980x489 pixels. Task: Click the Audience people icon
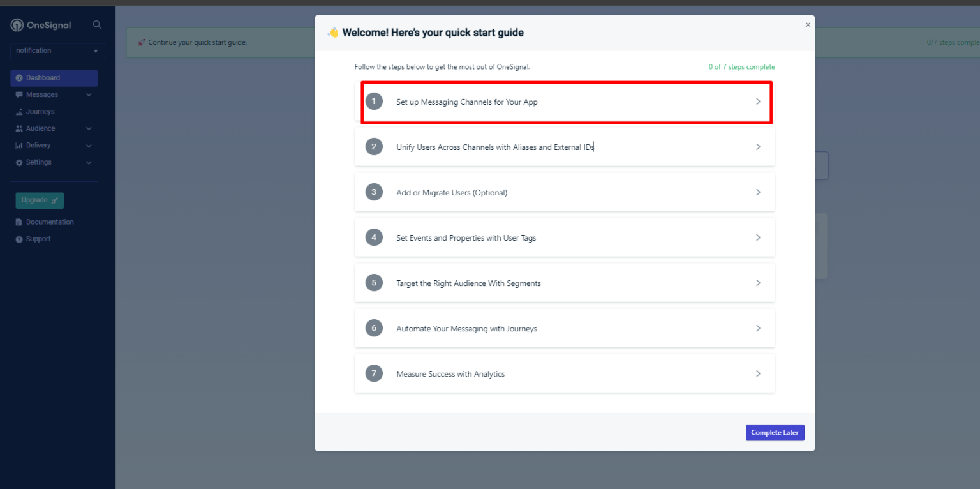tap(19, 128)
